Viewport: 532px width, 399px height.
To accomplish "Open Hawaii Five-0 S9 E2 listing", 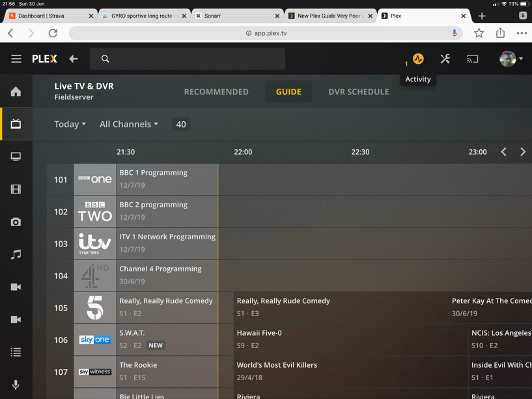I will (351, 340).
